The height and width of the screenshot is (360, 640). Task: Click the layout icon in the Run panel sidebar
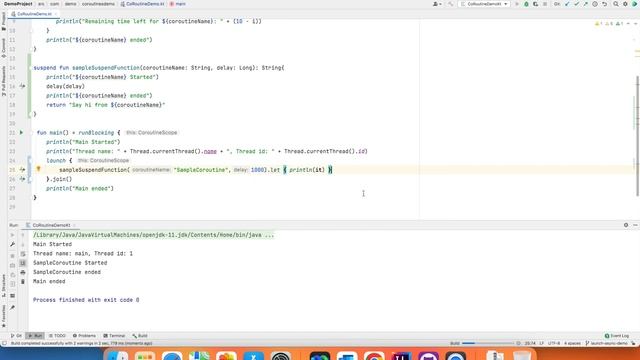point(12,296)
